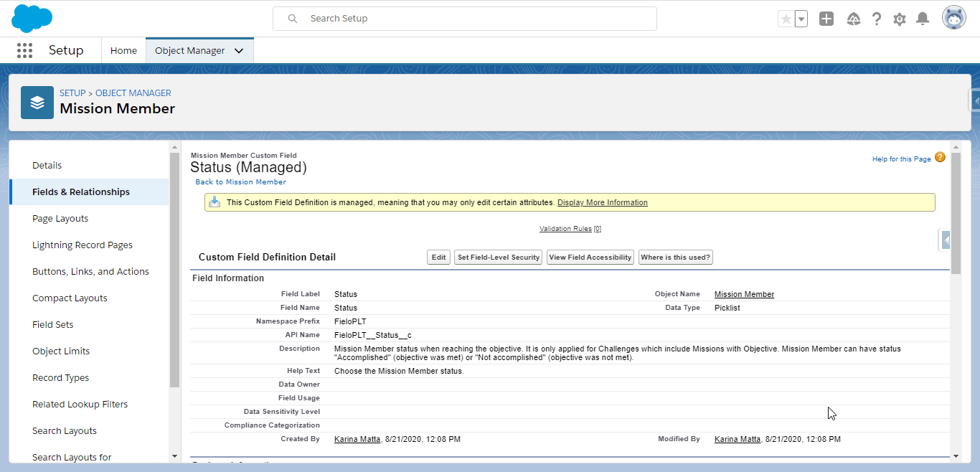
Task: Click the search magnifier icon
Action: (293, 19)
